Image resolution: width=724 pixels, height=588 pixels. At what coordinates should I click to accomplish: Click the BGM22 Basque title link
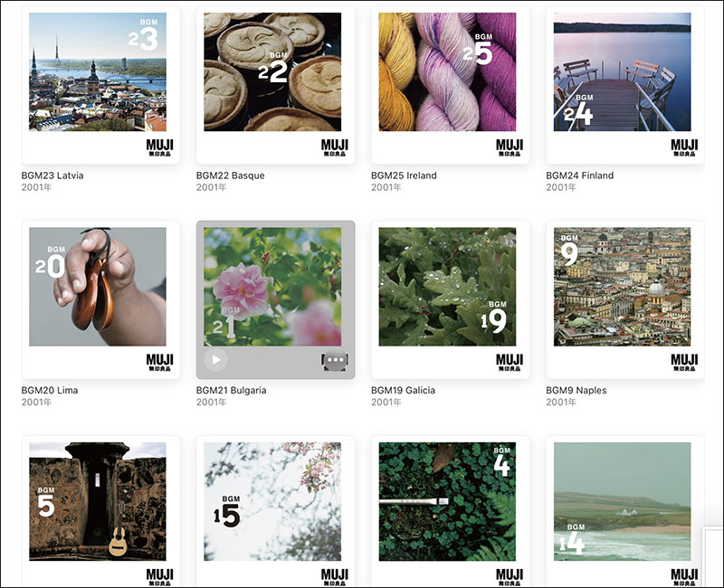tap(231, 175)
